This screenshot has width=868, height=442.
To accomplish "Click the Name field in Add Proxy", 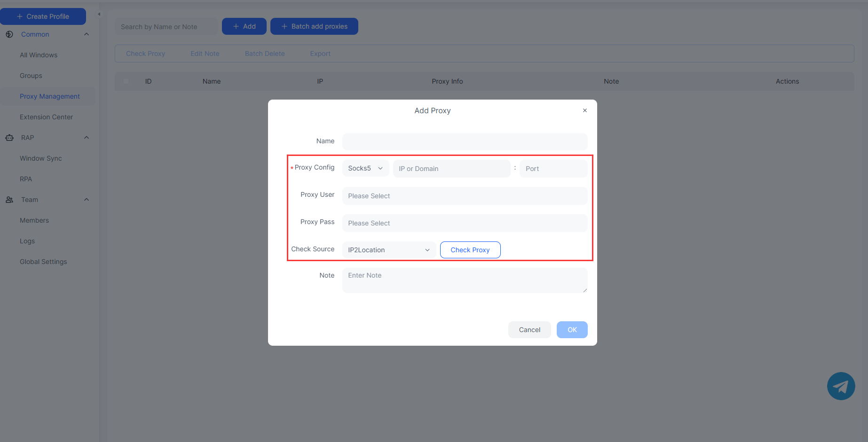I will click(x=465, y=141).
